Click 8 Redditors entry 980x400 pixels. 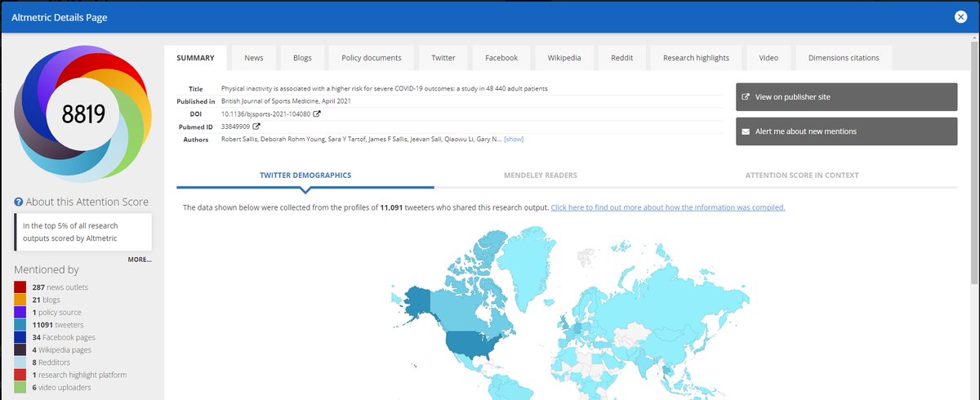pos(51,362)
